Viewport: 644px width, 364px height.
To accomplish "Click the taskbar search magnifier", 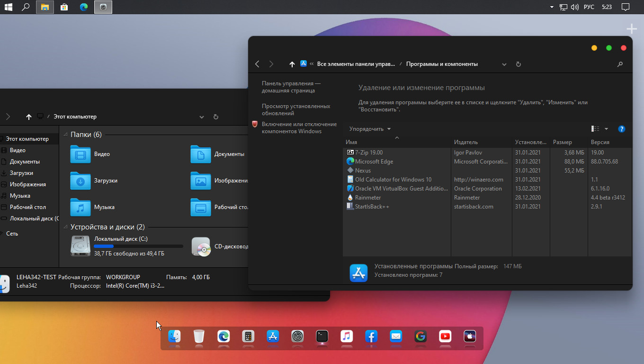I will (26, 7).
